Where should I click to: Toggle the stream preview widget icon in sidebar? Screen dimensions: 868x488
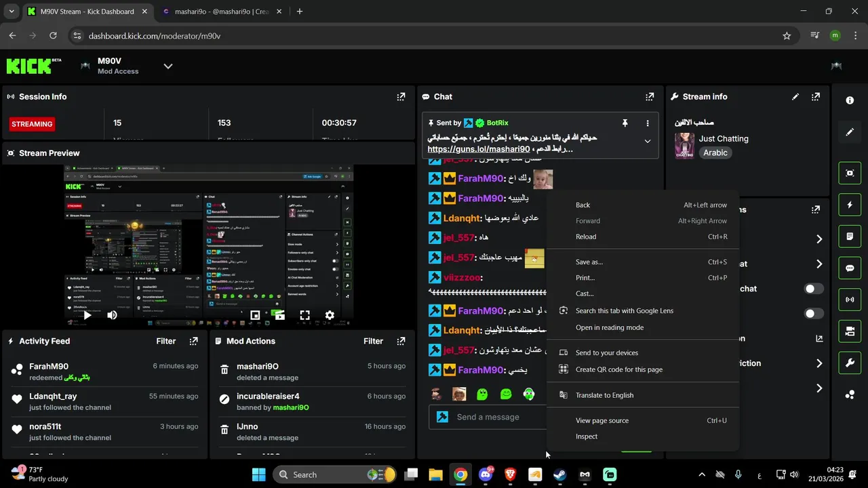point(850,173)
